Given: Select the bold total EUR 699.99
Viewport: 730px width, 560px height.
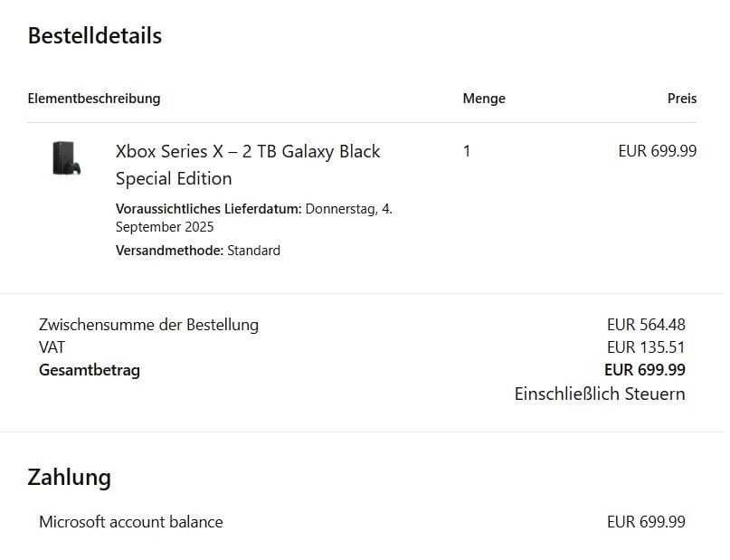Looking at the screenshot, I should point(645,370).
